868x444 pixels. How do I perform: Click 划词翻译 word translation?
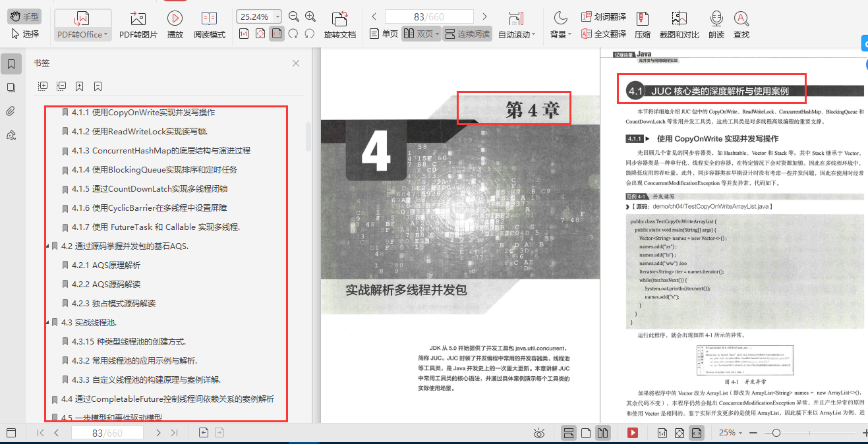pos(604,16)
